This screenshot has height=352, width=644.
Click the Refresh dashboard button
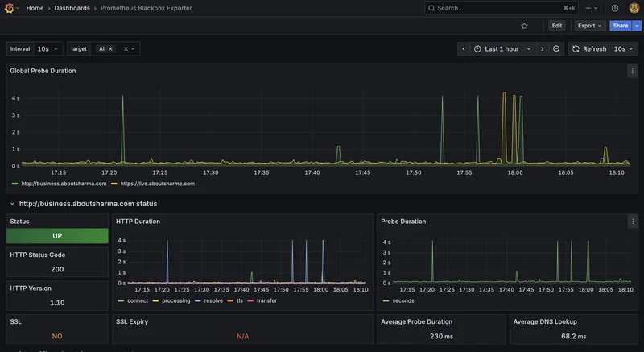(589, 49)
